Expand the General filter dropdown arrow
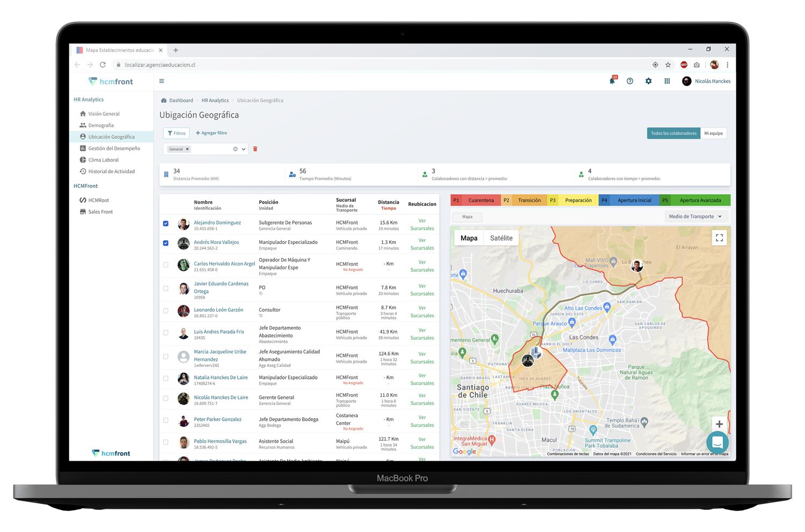The height and width of the screenshot is (532, 805). (x=244, y=150)
